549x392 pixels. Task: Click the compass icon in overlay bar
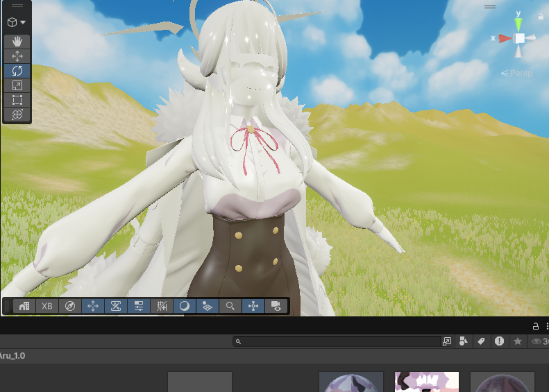(70, 306)
